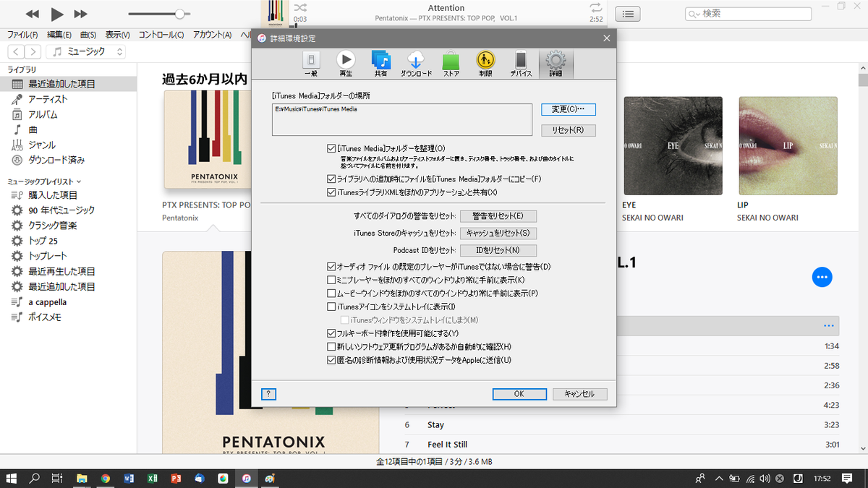
Task: Click the IDをリセット(N) button
Action: click(x=498, y=251)
